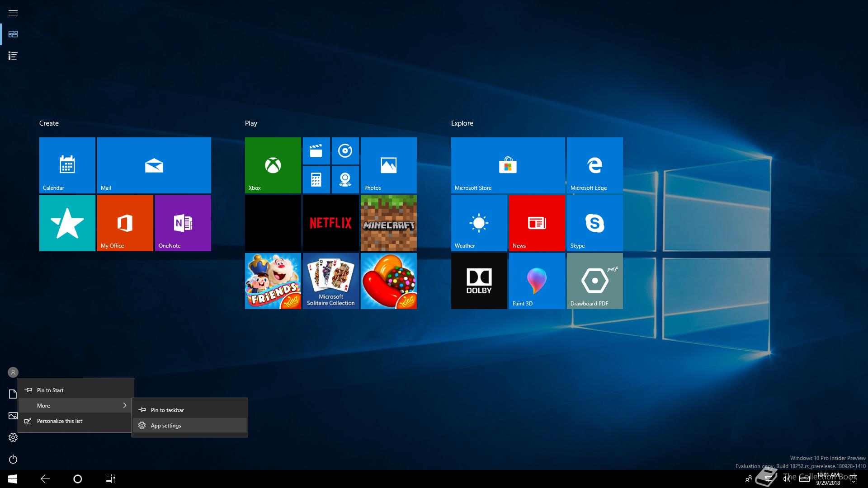This screenshot has height=488, width=868.
Task: Open the News tile
Action: click(x=537, y=223)
